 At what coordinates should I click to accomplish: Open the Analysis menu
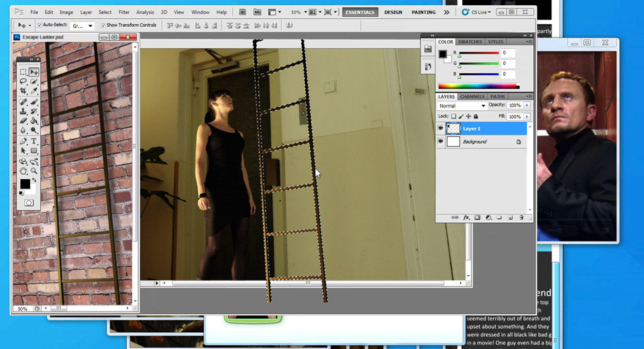pos(145,12)
